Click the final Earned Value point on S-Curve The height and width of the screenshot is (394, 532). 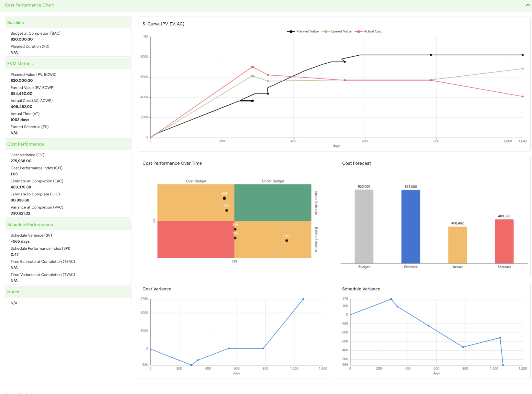pyautogui.click(x=523, y=69)
